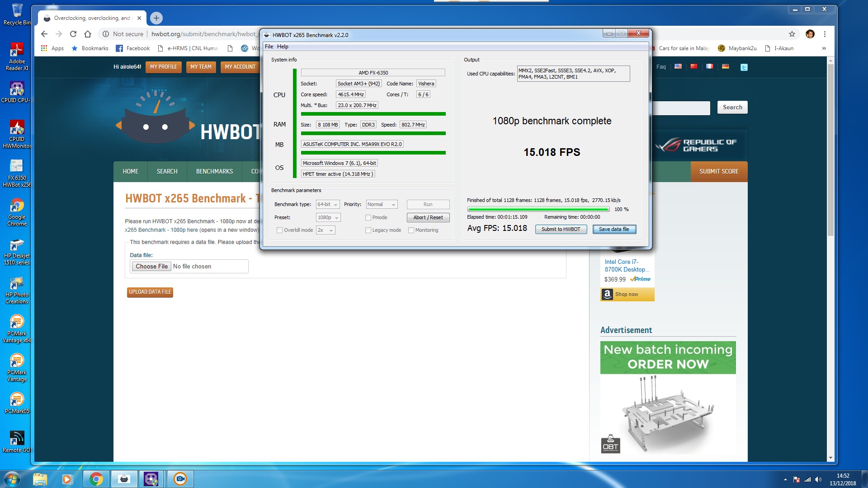
Task: Open FX 6350 HWBot x265 desktop file
Action: (x=17, y=173)
